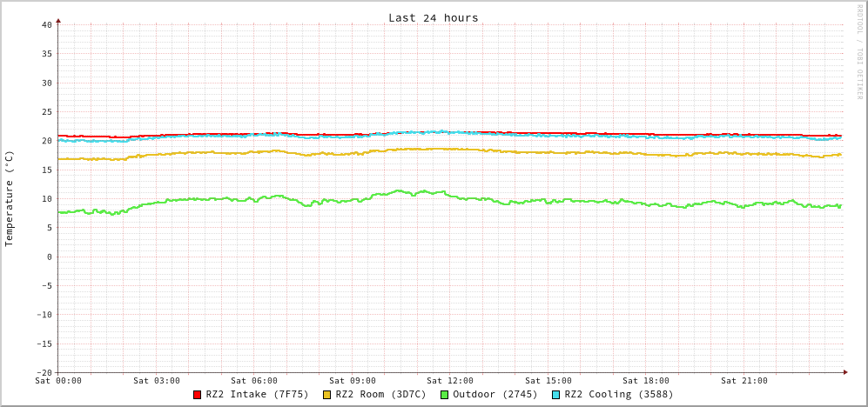
Task: Click the -20 value on the temperature axis
Action: coord(44,372)
